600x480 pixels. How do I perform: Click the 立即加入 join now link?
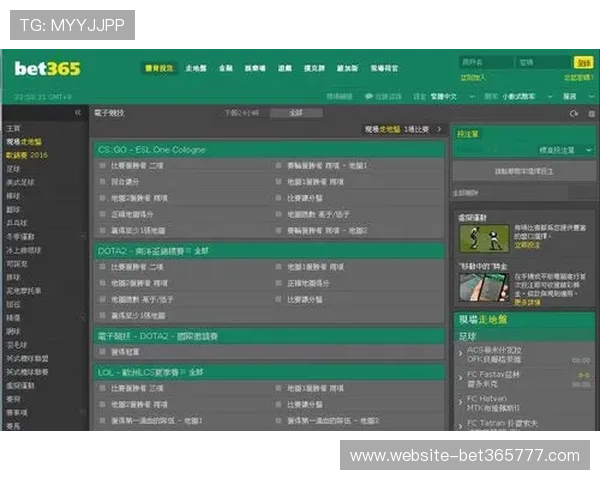473,78
